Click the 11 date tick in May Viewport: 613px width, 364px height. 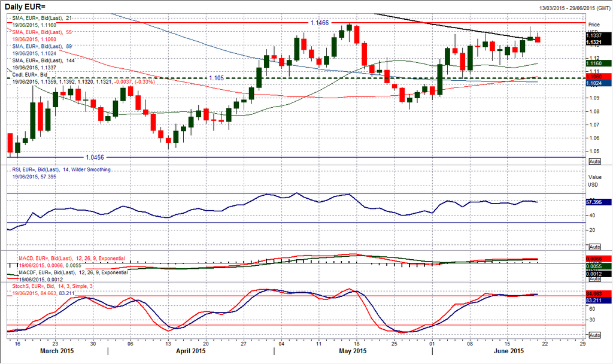pos(318,344)
